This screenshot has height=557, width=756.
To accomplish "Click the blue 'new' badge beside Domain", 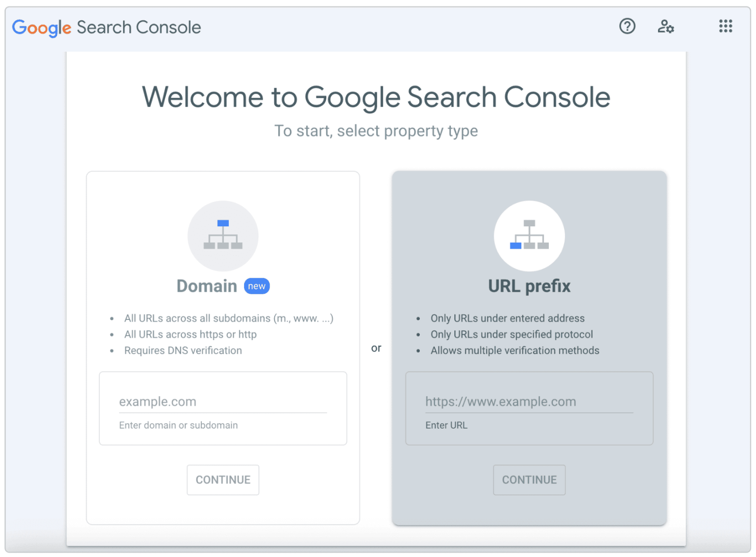I will coord(256,286).
